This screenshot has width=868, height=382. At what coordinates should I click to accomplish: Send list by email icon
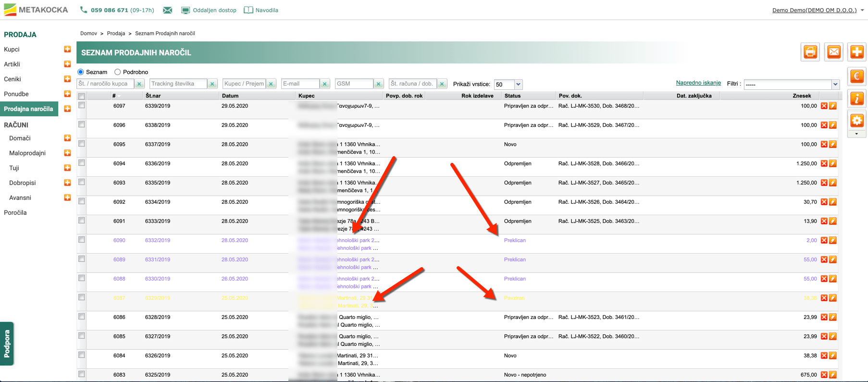tap(834, 52)
